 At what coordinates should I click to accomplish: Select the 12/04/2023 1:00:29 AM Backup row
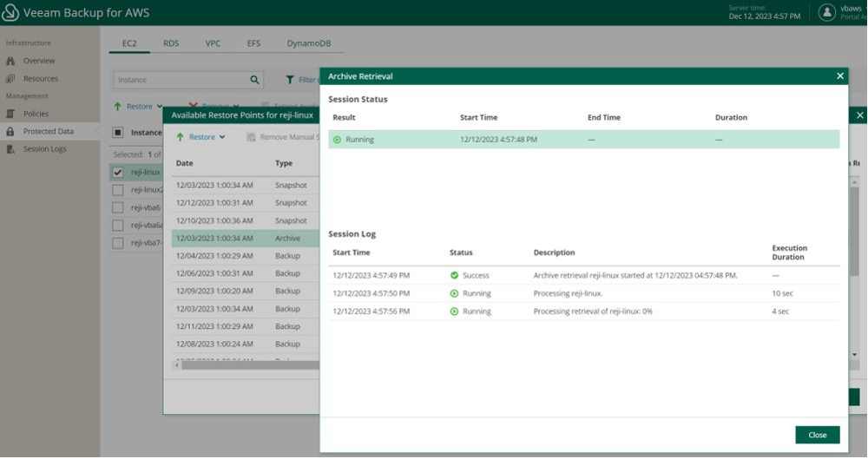246,256
